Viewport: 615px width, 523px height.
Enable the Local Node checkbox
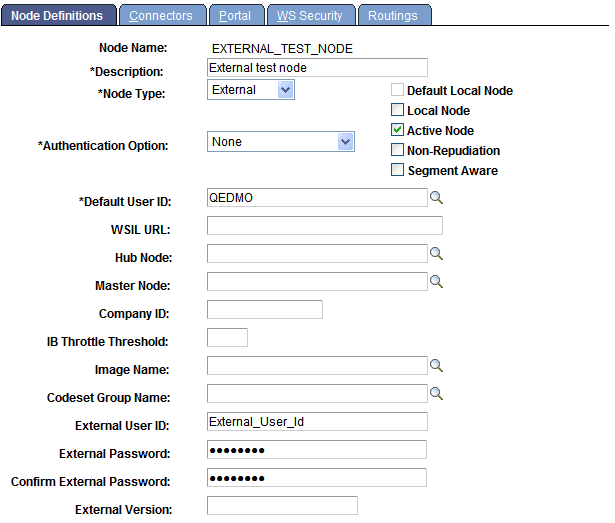click(397, 110)
